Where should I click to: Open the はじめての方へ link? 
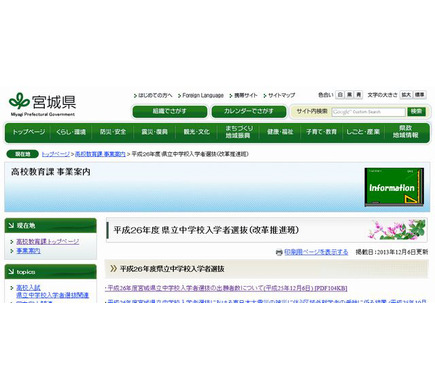click(x=155, y=95)
